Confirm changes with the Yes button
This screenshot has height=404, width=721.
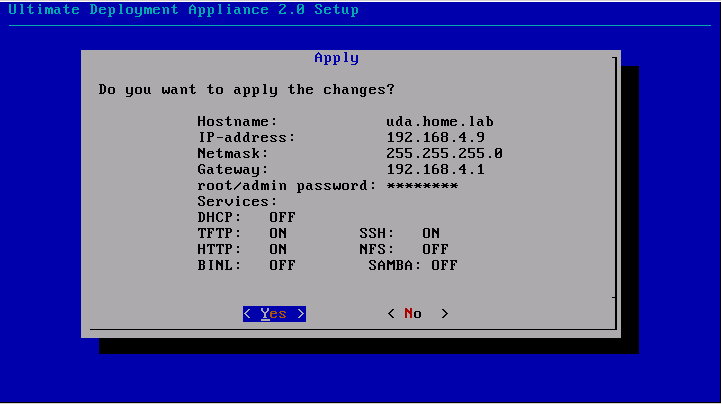[x=274, y=314]
